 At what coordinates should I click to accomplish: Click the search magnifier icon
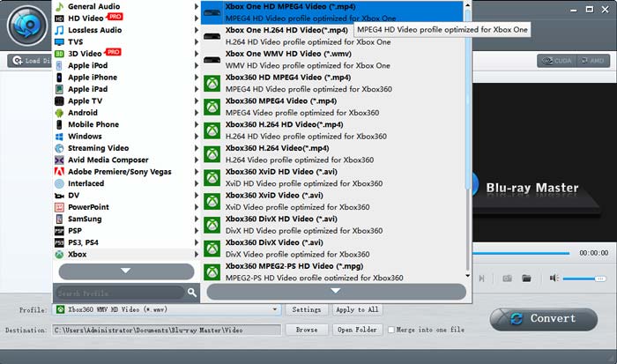pos(191,293)
